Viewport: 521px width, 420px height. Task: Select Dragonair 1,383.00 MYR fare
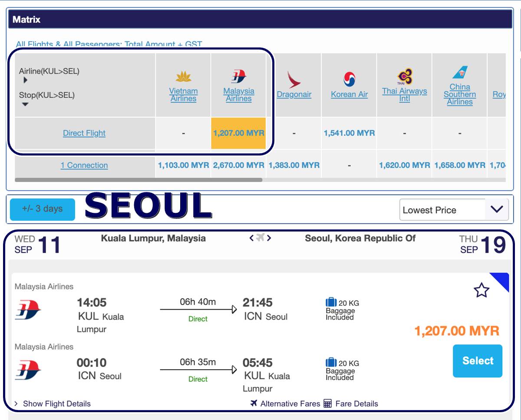(294, 165)
